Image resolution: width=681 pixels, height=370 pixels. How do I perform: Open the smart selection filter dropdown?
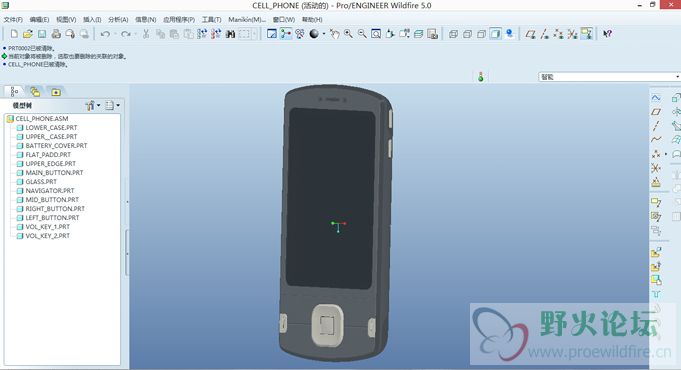tap(610, 77)
